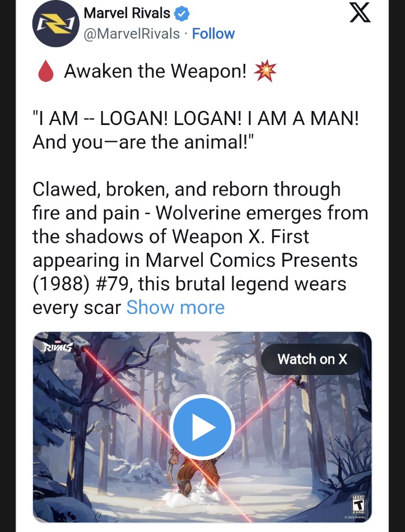Click the ESRB Teen rating icon

click(359, 504)
